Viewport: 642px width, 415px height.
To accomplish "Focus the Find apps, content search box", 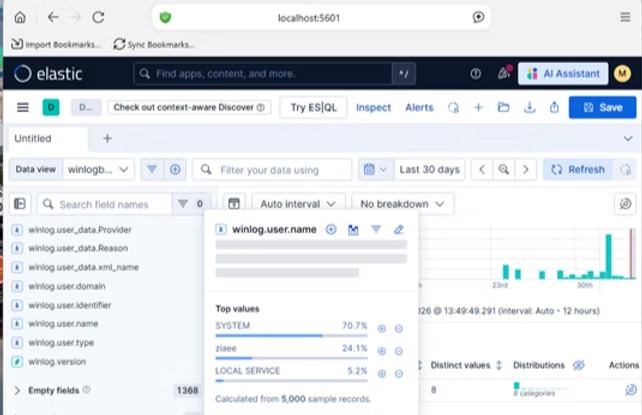I will click(262, 74).
